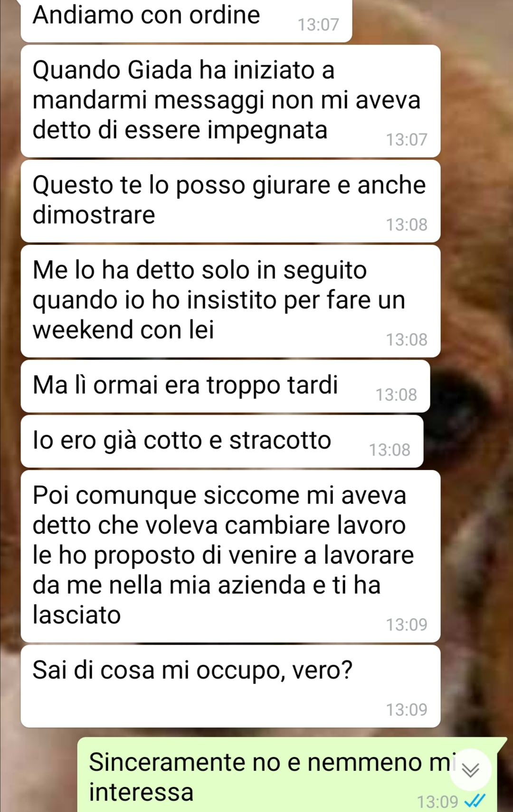Tap the blue double-check read receipt
The width and height of the screenshot is (513, 812).
pos(475,801)
